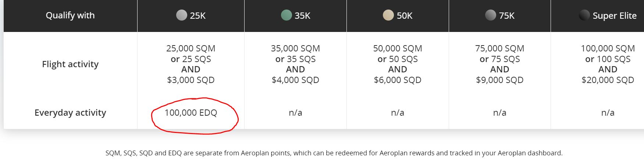This screenshot has height=166, width=644.
Task: Click the black Super Elite status circle icon
Action: [x=584, y=15]
